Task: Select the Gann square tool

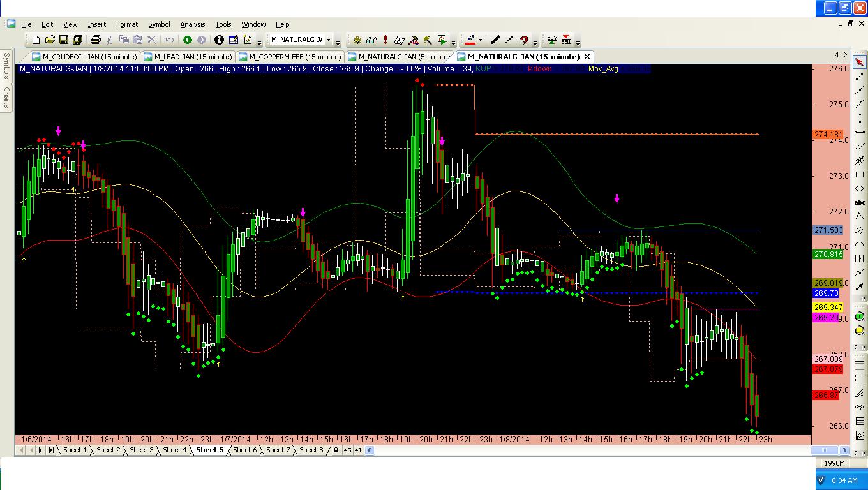Action: [x=860, y=421]
